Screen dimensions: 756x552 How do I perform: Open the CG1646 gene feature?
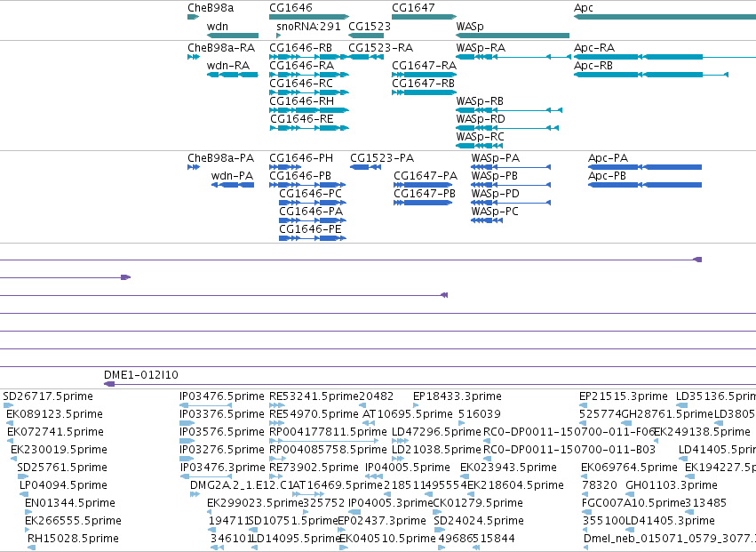(309, 17)
